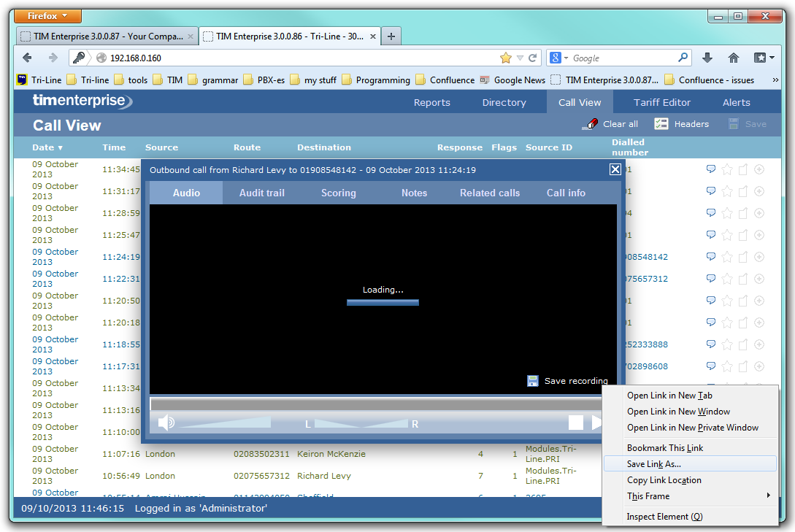
Task: Open the Google News bookmark
Action: [512, 80]
